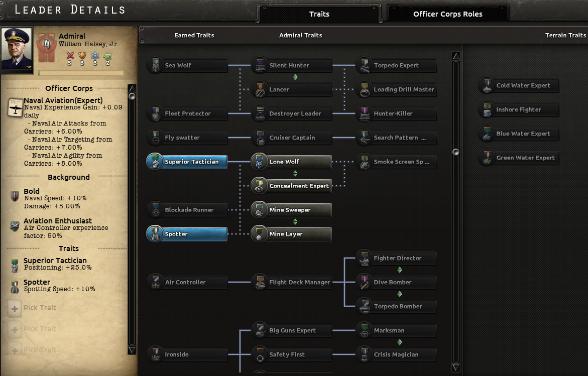Select the Cold Water Expert terrain icon
The height and width of the screenshot is (376, 588).
click(487, 85)
